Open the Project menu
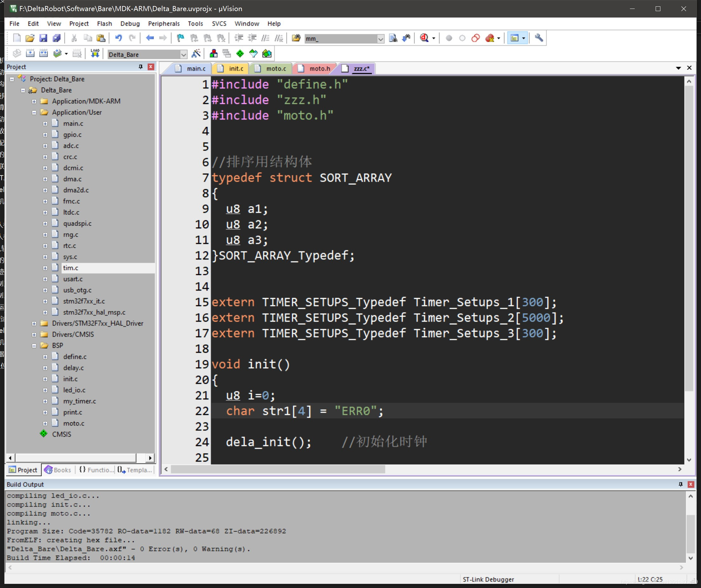701x588 pixels. click(79, 23)
